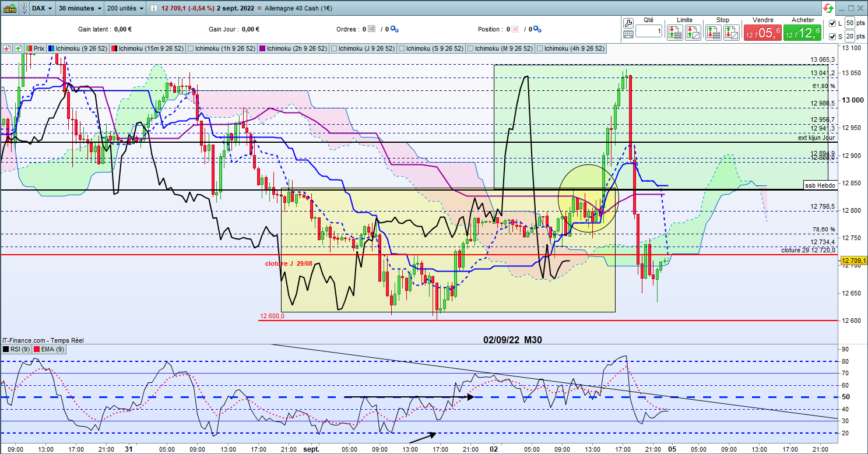Click the 'Gain latent : 0,00 €' readout
The width and height of the screenshot is (868, 454).
[x=106, y=29]
